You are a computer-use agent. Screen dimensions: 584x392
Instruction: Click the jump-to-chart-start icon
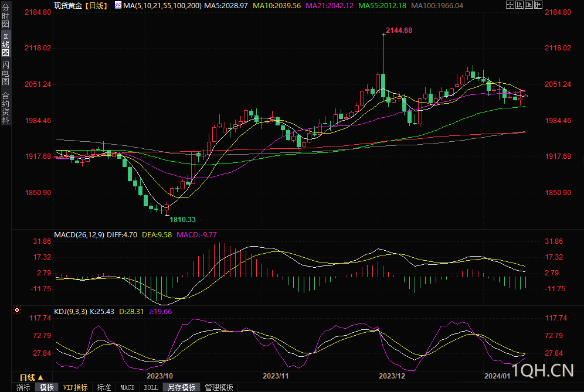click(520, 5)
